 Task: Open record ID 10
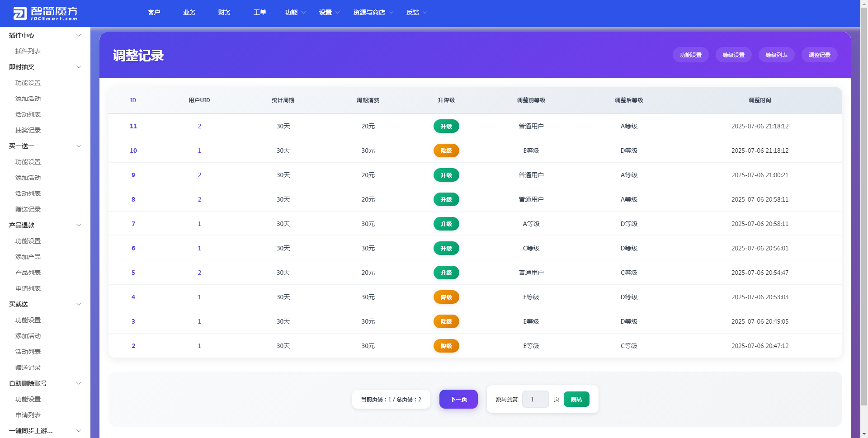click(x=133, y=151)
